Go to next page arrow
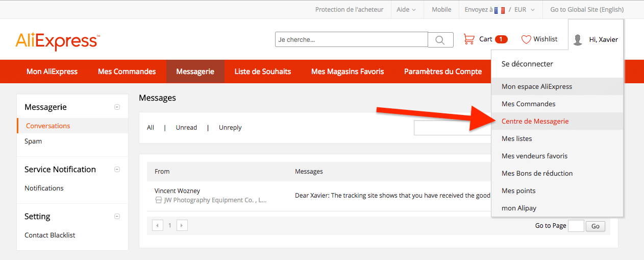This screenshot has height=260, width=644. pyautogui.click(x=182, y=225)
